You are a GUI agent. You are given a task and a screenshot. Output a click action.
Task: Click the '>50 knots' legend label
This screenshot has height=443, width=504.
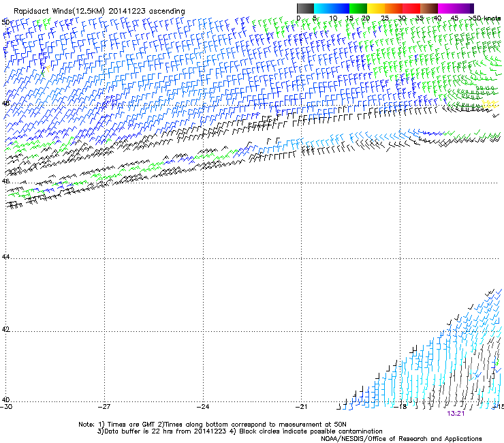pos(484,18)
